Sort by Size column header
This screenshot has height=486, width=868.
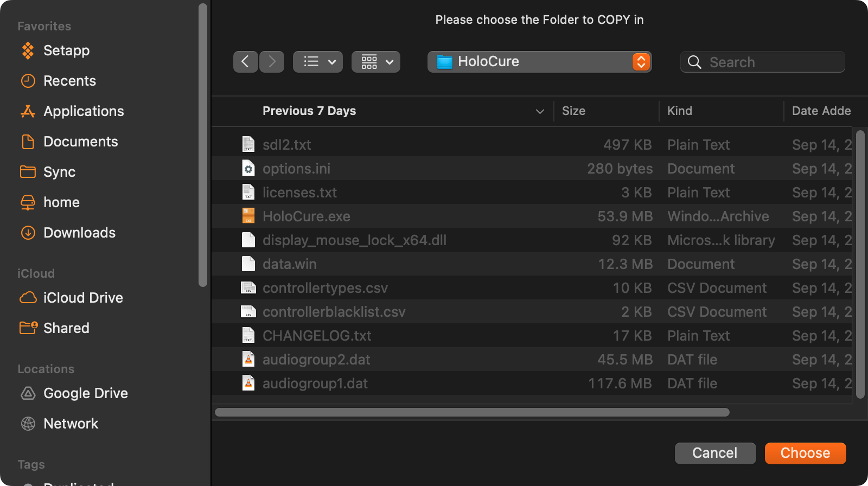coord(573,111)
